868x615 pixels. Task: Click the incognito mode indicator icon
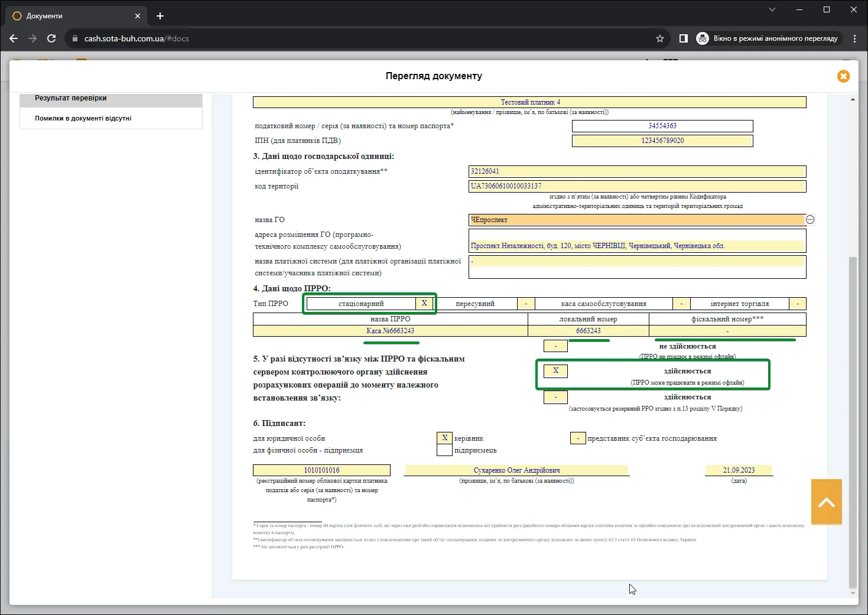(x=703, y=38)
